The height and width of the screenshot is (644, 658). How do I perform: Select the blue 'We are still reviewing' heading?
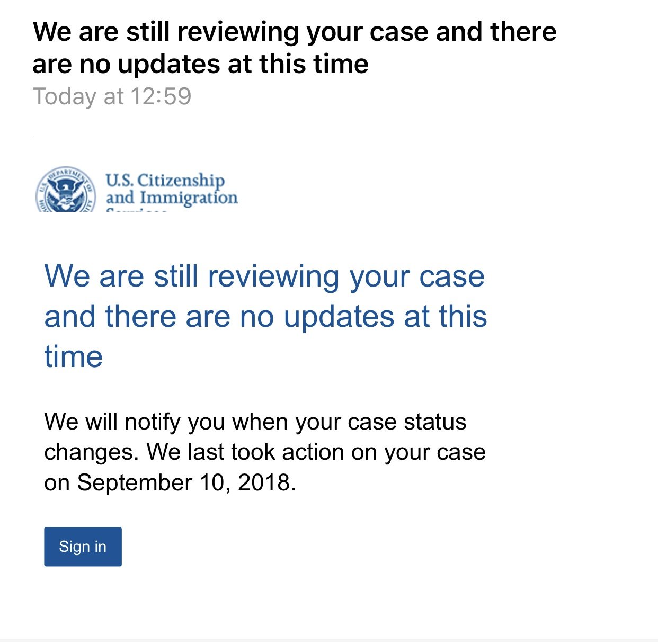click(265, 316)
